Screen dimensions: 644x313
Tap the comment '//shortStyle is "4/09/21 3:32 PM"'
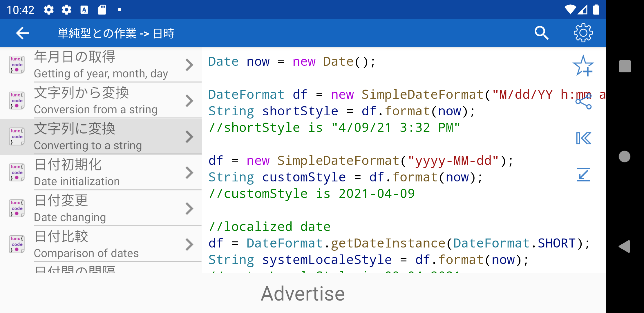click(334, 128)
